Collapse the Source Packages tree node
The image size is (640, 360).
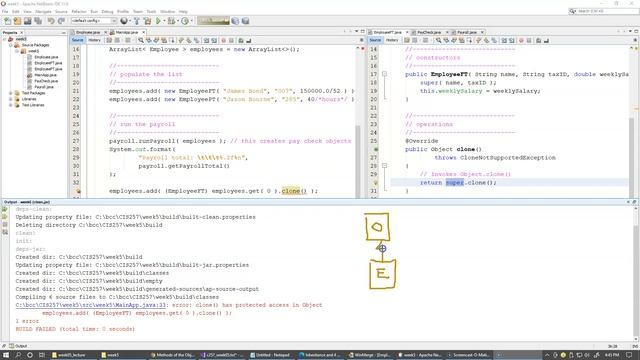point(11,45)
